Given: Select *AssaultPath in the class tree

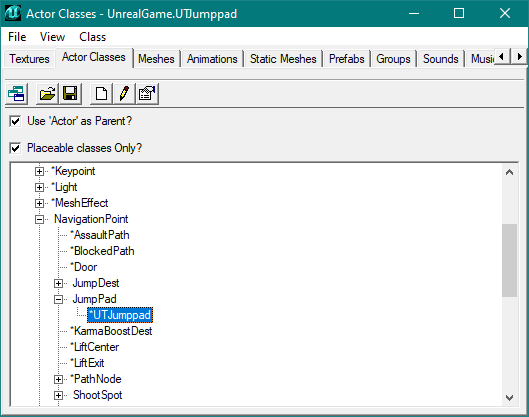Looking at the screenshot, I should [x=100, y=235].
